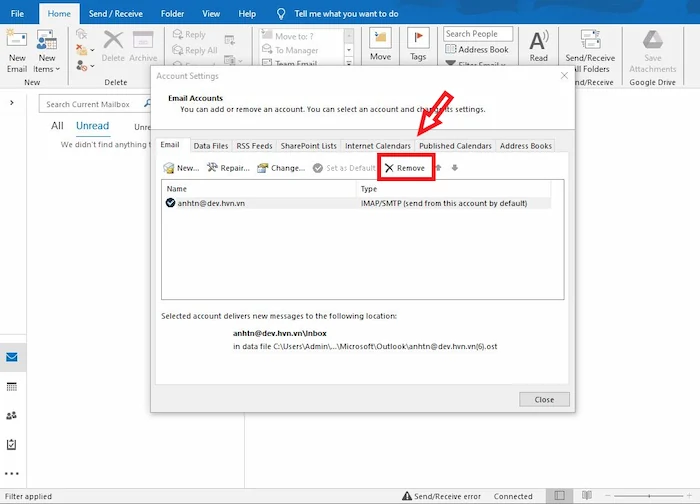The width and height of the screenshot is (700, 504).
Task: Expand the folder pane chevron
Action: pos(12,103)
